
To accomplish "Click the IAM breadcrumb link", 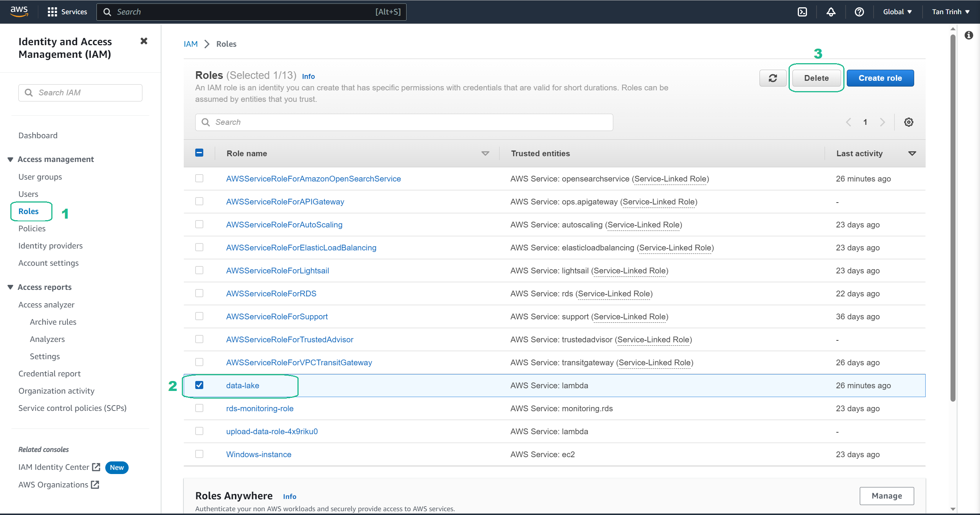I will 191,44.
